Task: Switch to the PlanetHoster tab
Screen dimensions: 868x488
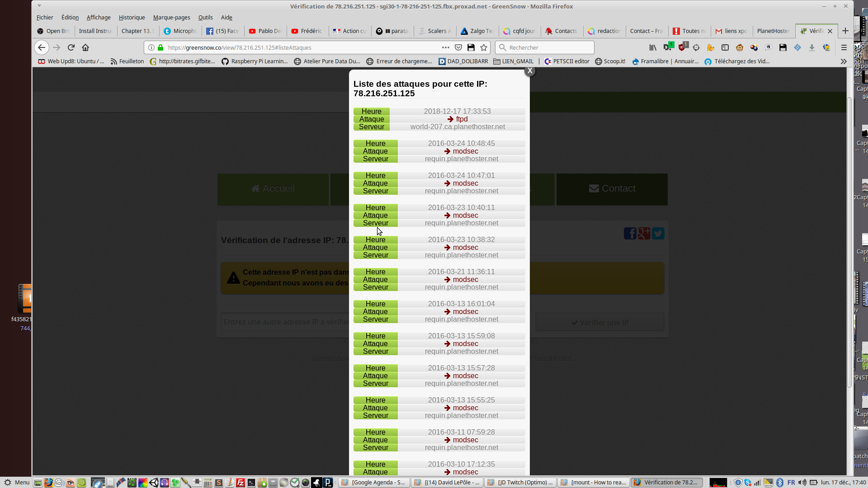Action: [x=773, y=31]
